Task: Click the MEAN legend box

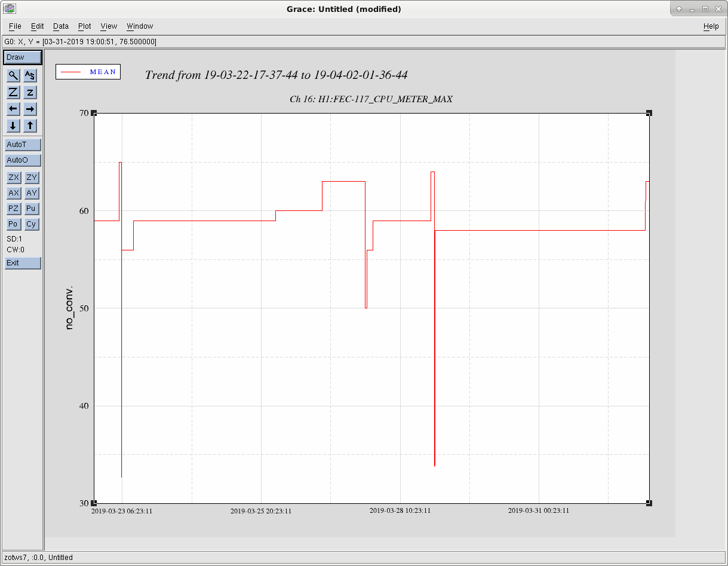Action: point(88,72)
